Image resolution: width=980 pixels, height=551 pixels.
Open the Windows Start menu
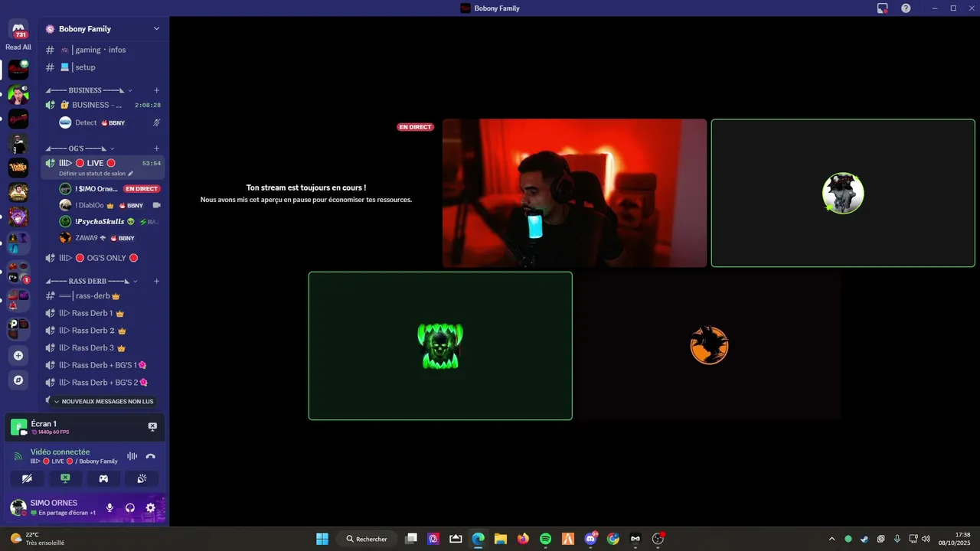(322, 539)
